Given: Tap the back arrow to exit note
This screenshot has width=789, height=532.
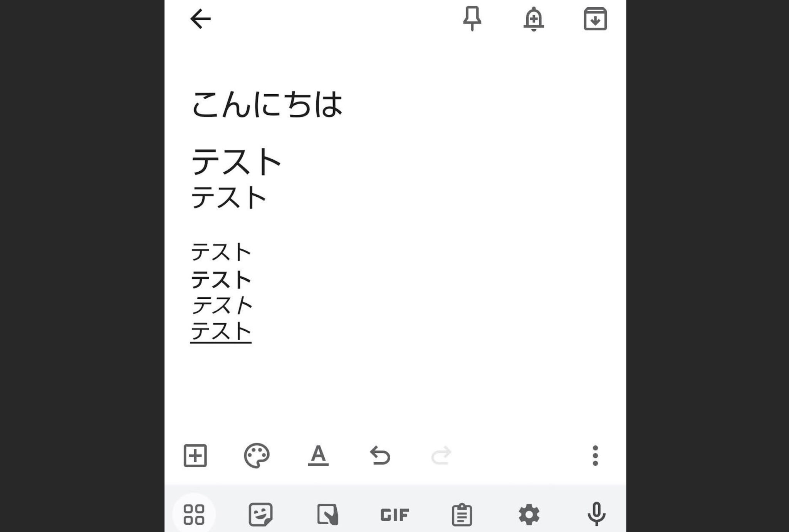Looking at the screenshot, I should (200, 19).
